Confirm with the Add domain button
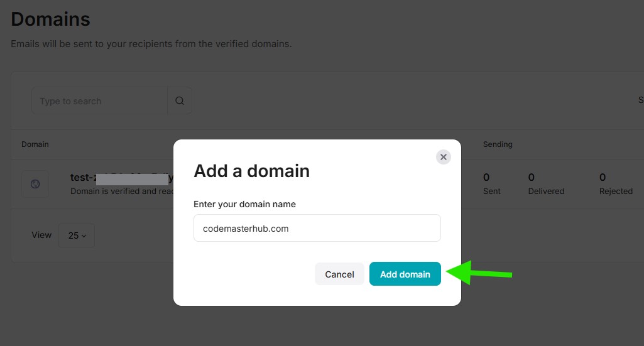The width and height of the screenshot is (644, 346). [405, 274]
